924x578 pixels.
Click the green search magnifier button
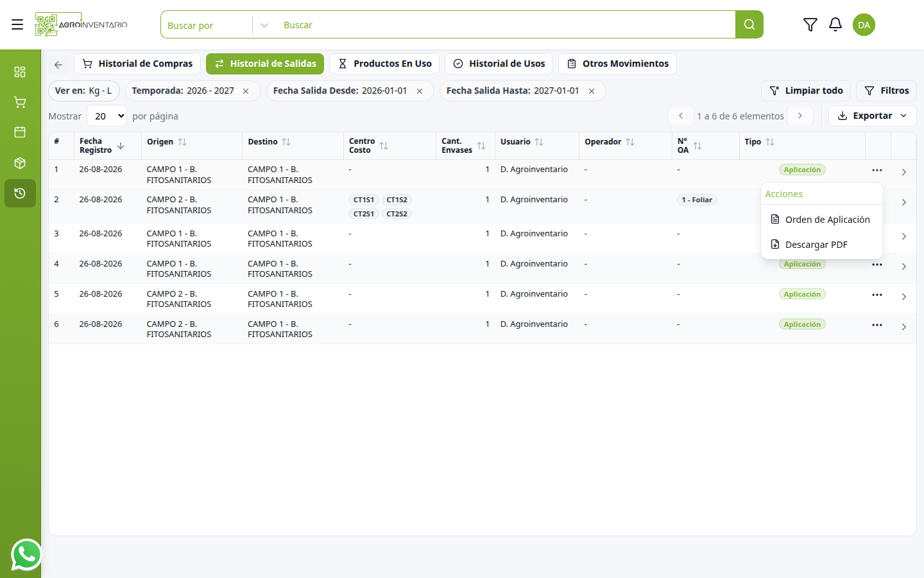749,24
